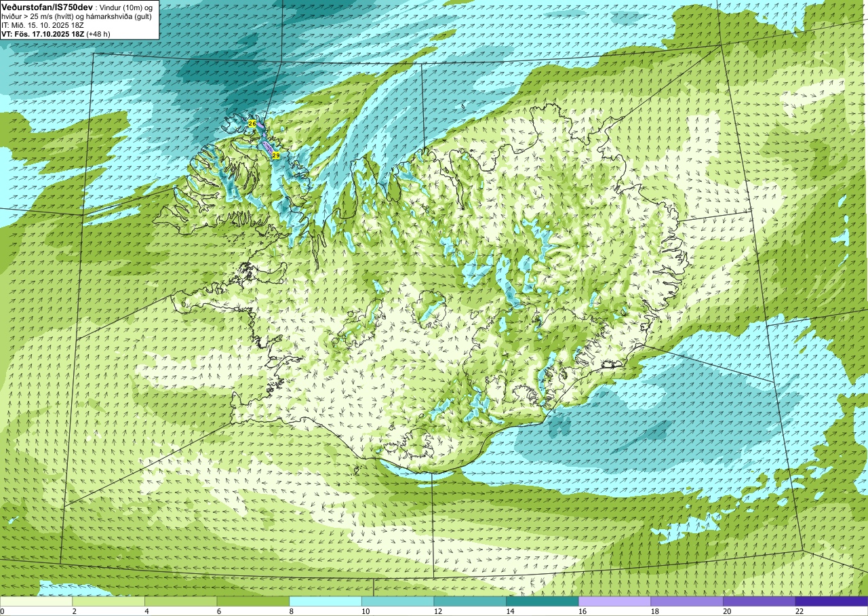Click the '(+48 h)' forecast offset text
Viewport: 868px width, 616px height.
pyautogui.click(x=99, y=33)
